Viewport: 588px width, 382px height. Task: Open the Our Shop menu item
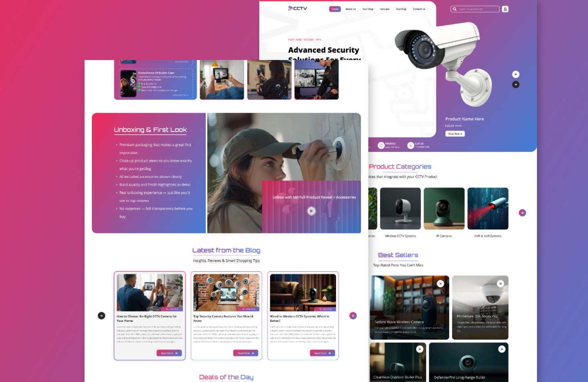368,9
